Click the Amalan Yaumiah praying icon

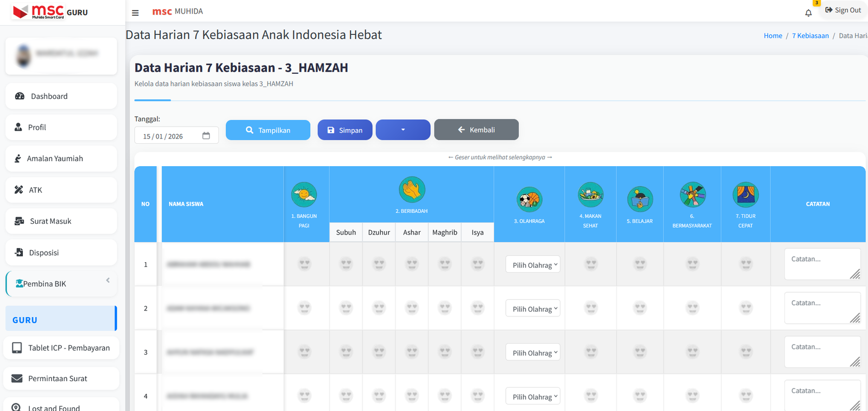tap(18, 159)
